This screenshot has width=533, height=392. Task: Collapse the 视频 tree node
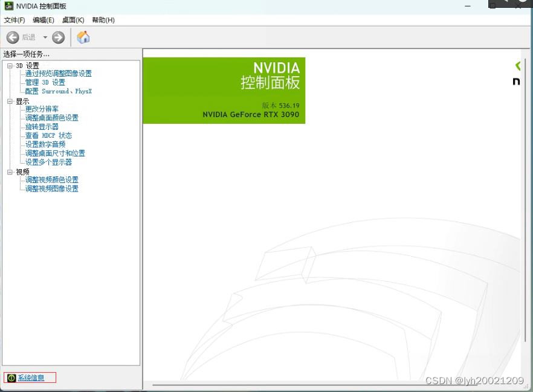click(x=10, y=172)
